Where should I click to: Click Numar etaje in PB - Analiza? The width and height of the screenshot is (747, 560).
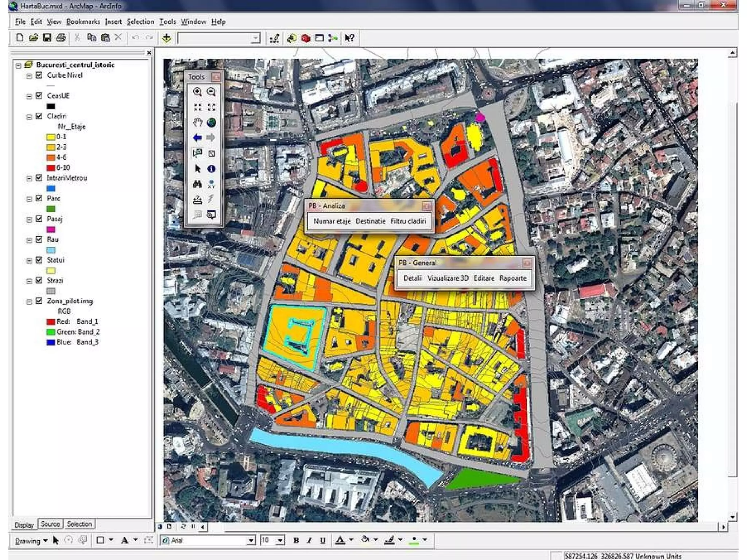[x=332, y=221]
